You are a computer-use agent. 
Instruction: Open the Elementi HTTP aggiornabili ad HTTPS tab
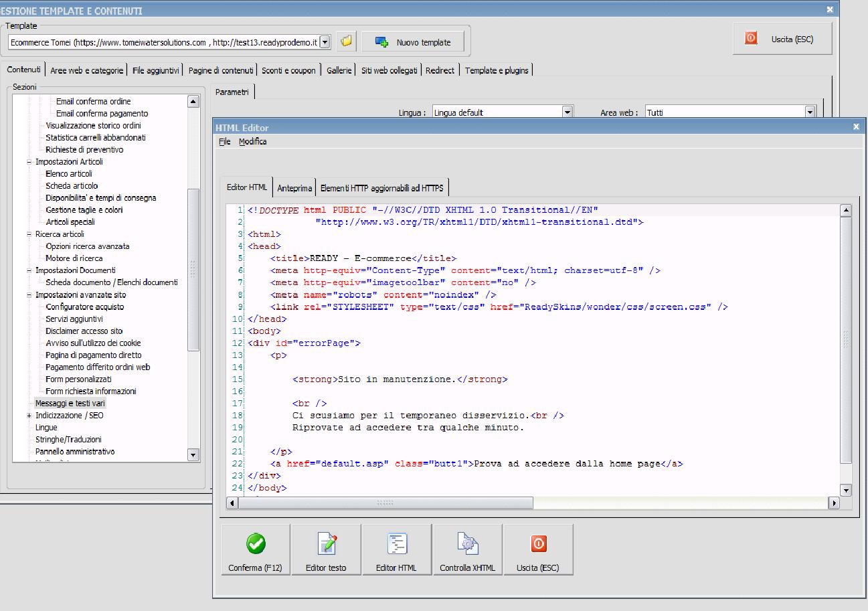point(381,188)
